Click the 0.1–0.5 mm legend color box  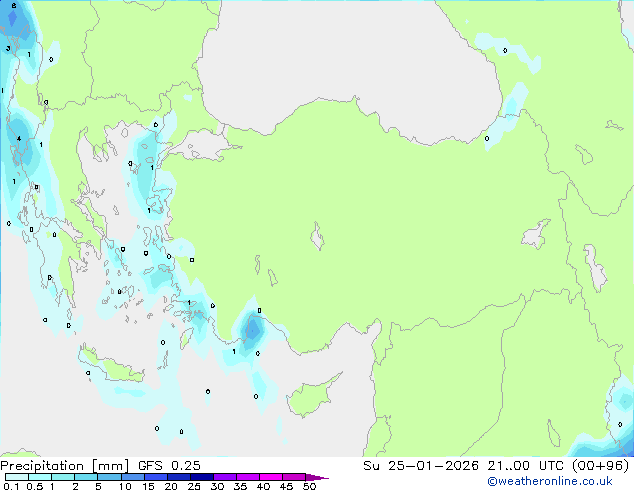pyautogui.click(x=17, y=477)
